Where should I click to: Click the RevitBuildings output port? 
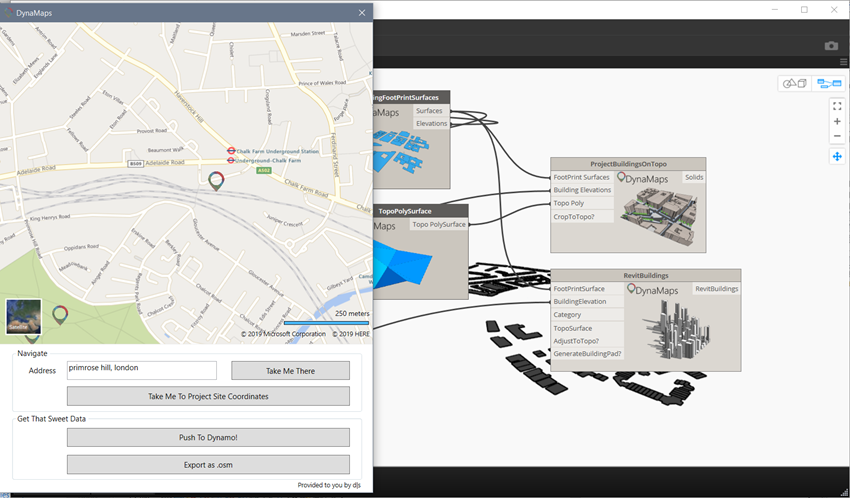point(717,289)
